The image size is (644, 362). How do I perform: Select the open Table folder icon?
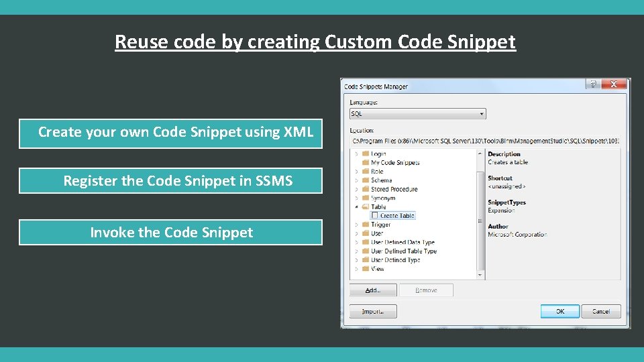(x=365, y=206)
